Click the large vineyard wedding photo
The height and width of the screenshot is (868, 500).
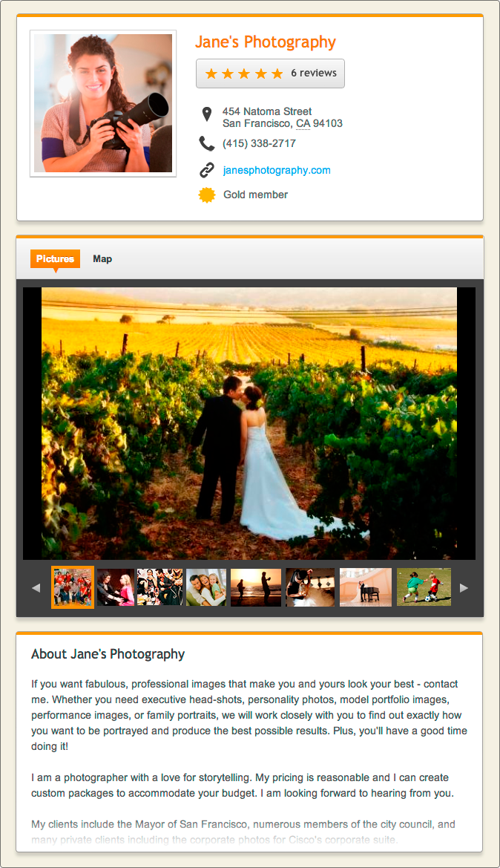point(249,423)
